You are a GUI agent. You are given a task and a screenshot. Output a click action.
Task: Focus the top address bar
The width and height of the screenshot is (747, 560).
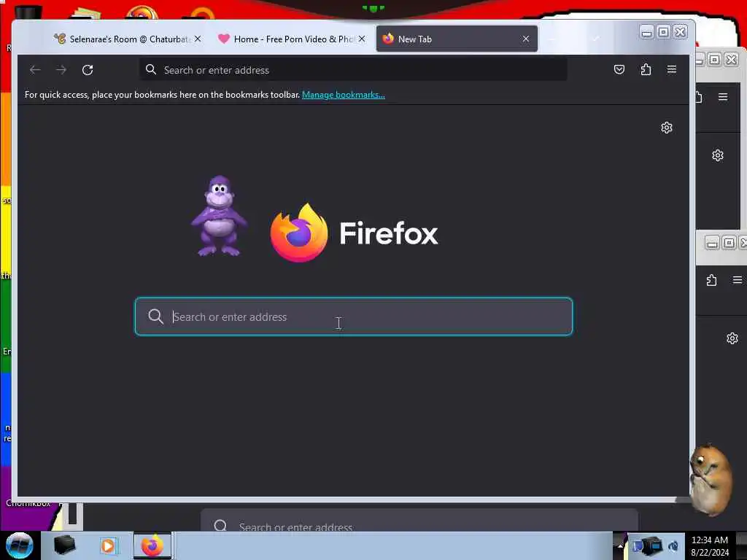[353, 70]
